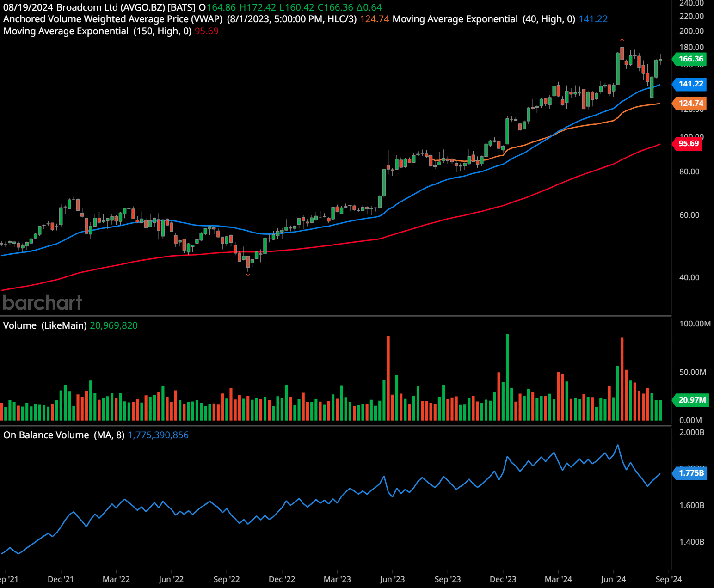
Task: Click the green 20.97M volume label
Action: pyautogui.click(x=690, y=400)
